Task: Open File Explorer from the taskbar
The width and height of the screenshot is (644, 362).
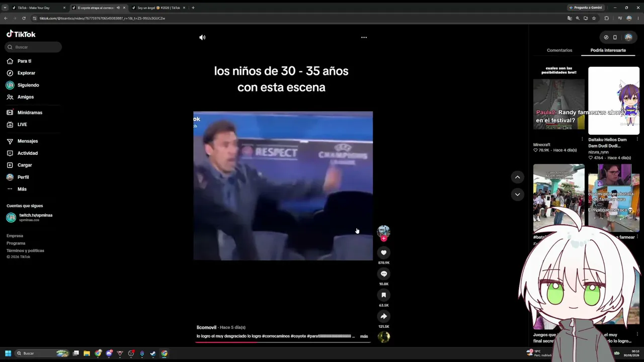Action: point(87,353)
